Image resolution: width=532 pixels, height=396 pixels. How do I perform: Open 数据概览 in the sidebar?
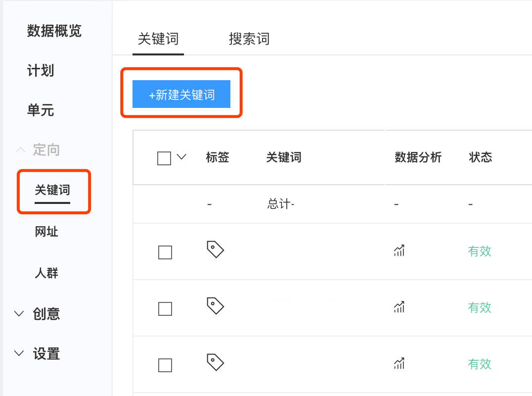(54, 31)
